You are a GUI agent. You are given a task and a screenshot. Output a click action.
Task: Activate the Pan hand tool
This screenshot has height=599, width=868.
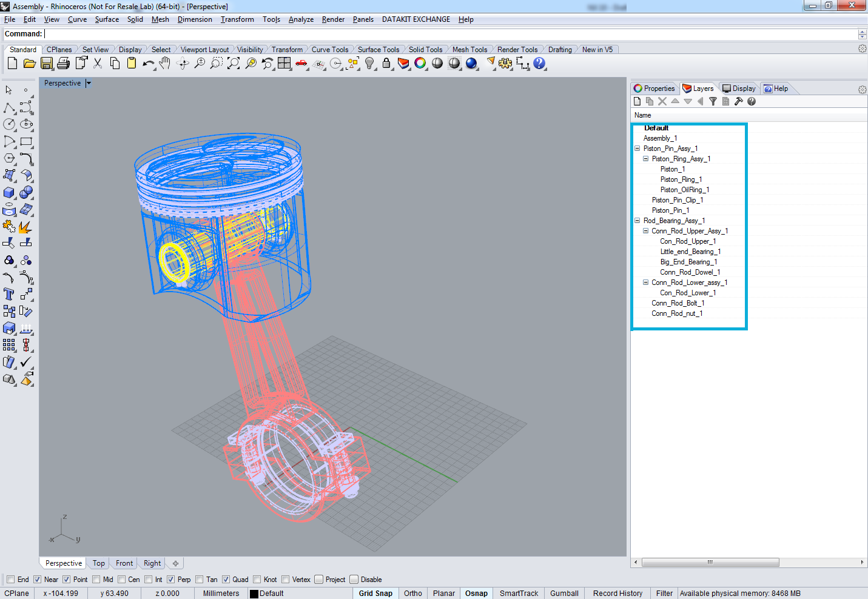click(164, 63)
